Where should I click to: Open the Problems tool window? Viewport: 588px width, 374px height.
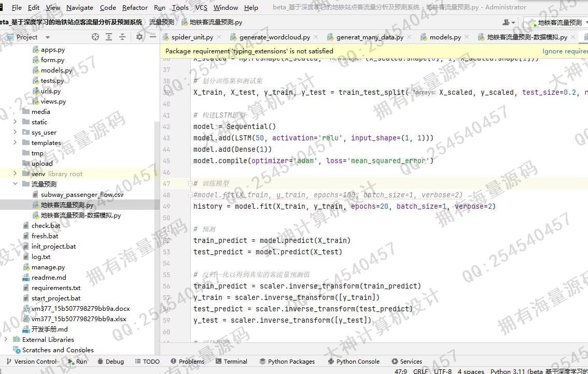188,361
